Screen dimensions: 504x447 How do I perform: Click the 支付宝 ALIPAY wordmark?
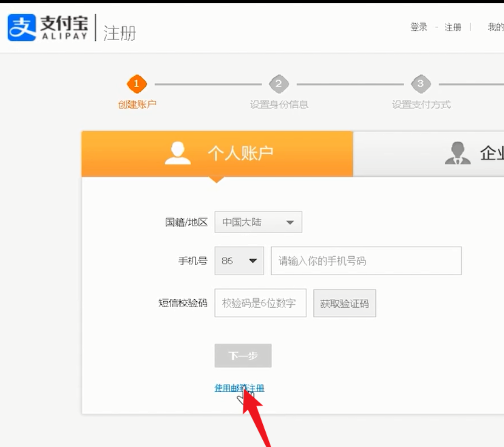pos(64,28)
